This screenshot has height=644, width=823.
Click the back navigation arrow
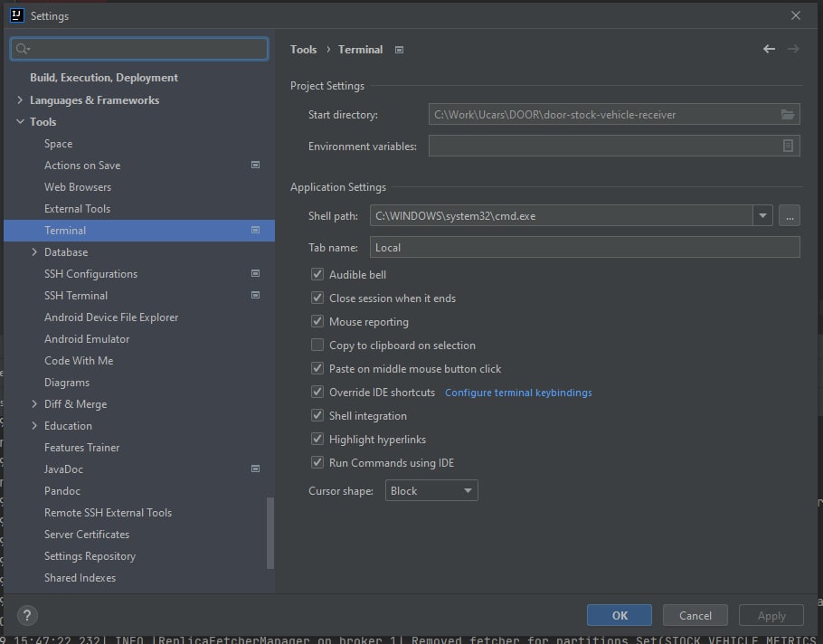(x=769, y=49)
